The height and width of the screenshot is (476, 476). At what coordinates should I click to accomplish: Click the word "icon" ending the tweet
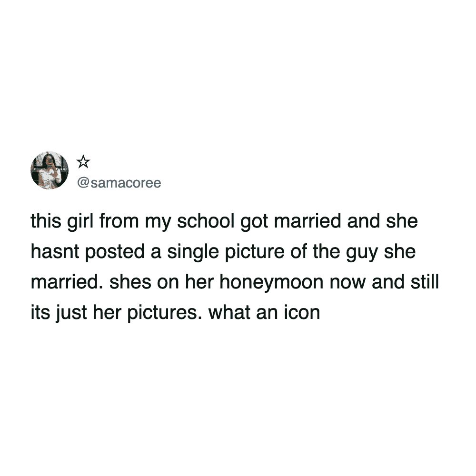click(302, 312)
